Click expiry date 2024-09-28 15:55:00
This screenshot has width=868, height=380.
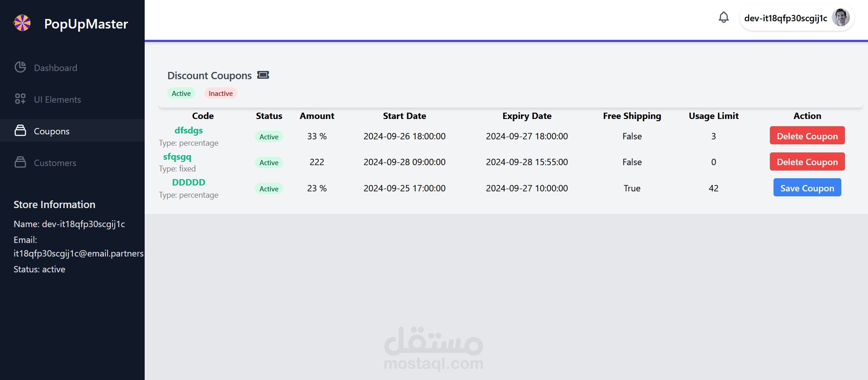[527, 162]
